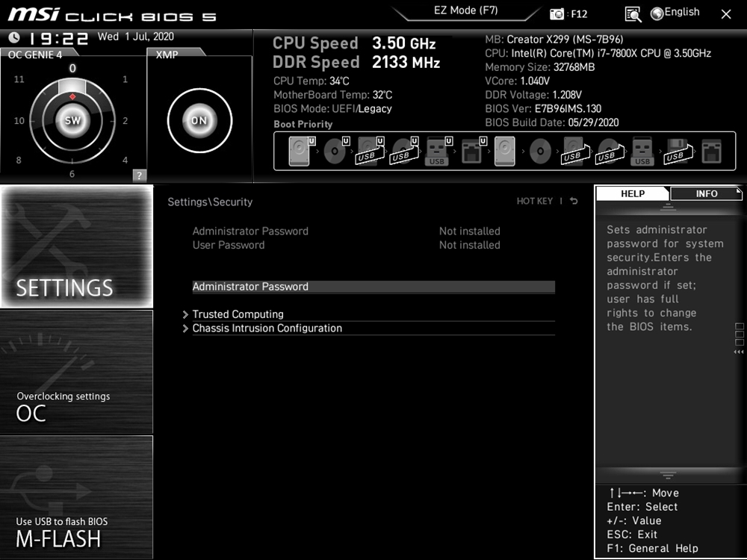Click the Settings\Security breadcrumb

(x=210, y=202)
